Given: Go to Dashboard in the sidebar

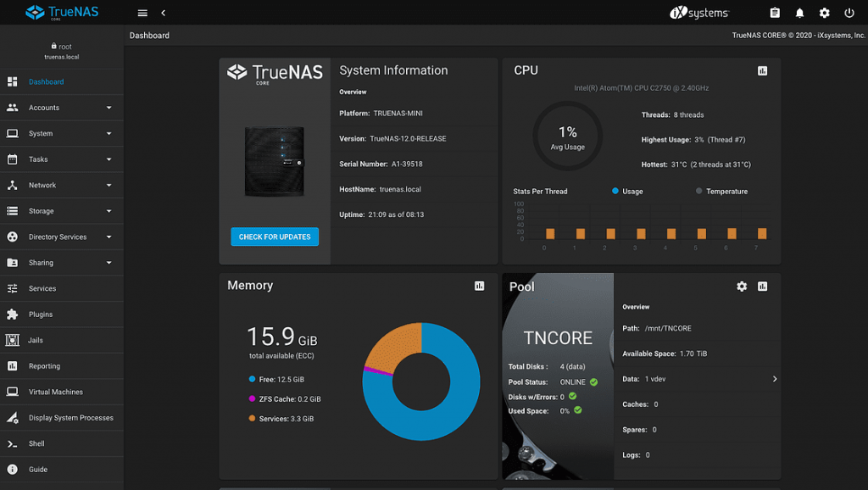Looking at the screenshot, I should [61, 82].
